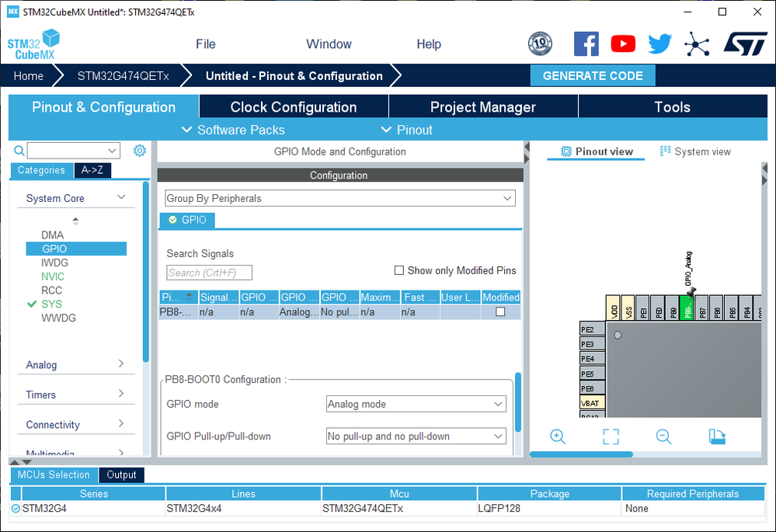Sort by the Pin Name column header
The image size is (776, 532).
point(178,297)
